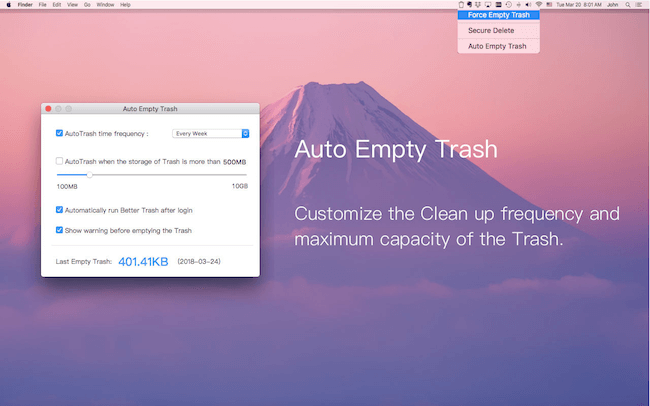Click the 401.41KB last emptied value
Image resolution: width=650 pixels, height=406 pixels.
coord(143,262)
